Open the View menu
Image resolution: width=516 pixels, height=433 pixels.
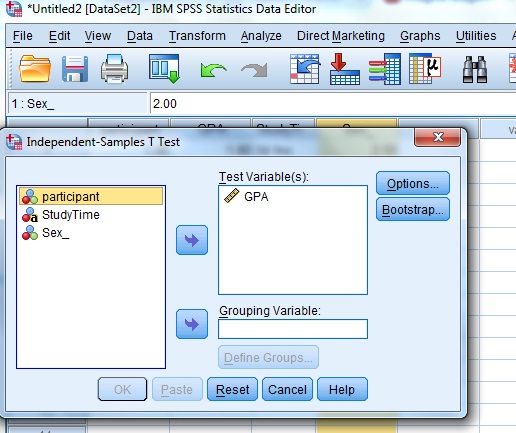pos(98,36)
